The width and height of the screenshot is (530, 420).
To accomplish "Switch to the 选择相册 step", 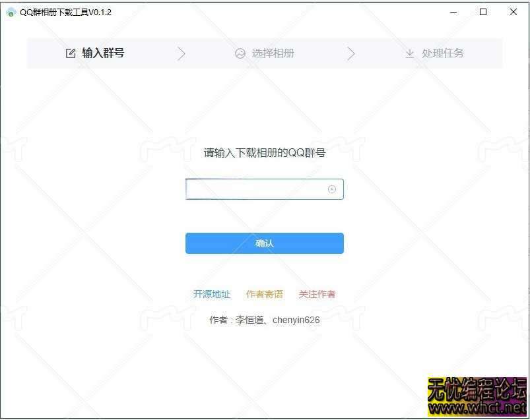I will pos(272,53).
